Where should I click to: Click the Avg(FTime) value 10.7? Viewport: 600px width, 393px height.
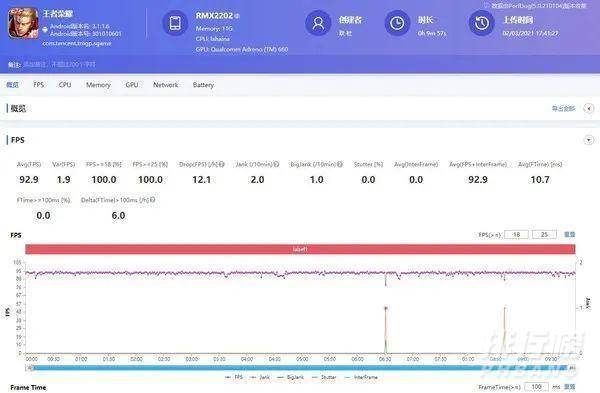[x=540, y=179]
